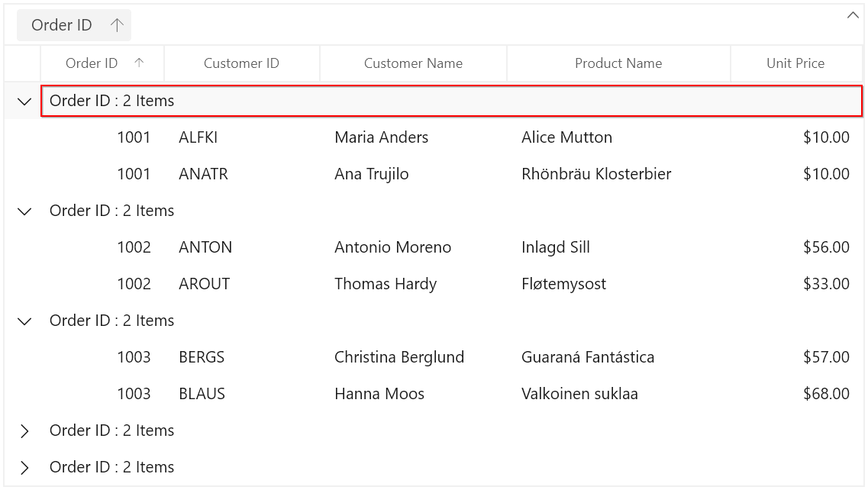Sort by Customer Name column header

414,63
